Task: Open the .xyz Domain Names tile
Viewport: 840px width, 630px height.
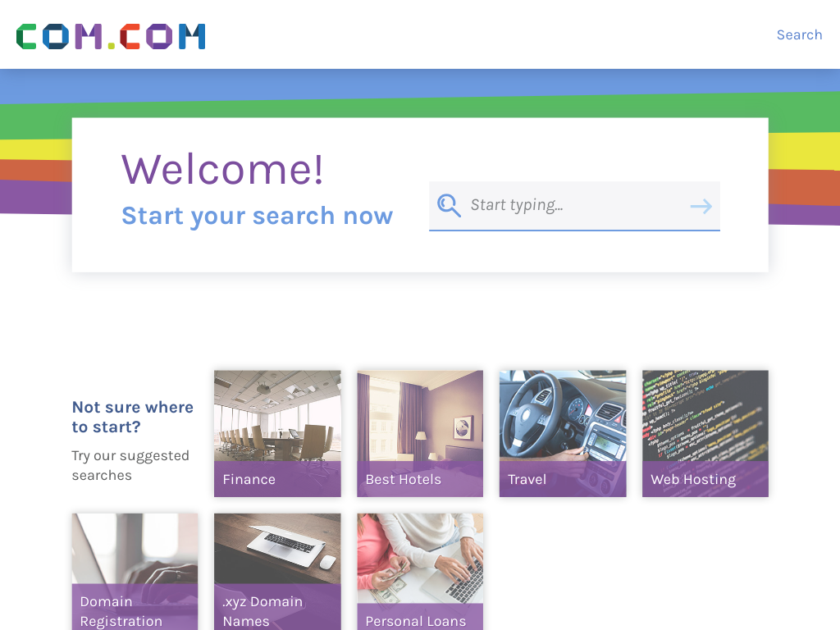Action: point(277,572)
